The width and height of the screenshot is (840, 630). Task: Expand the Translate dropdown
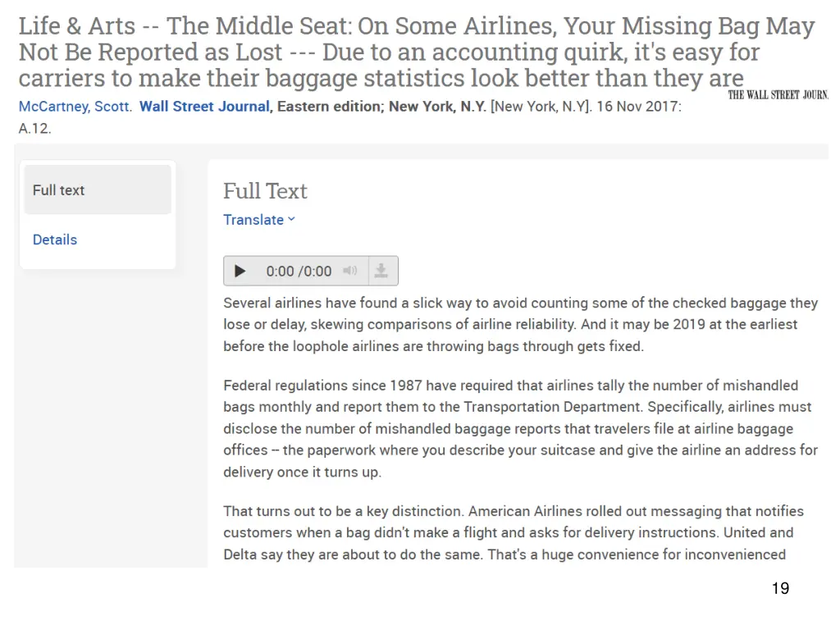point(259,220)
